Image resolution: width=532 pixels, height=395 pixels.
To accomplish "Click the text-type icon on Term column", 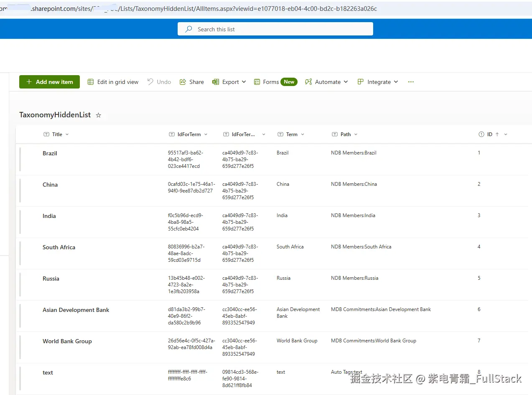I will (280, 134).
